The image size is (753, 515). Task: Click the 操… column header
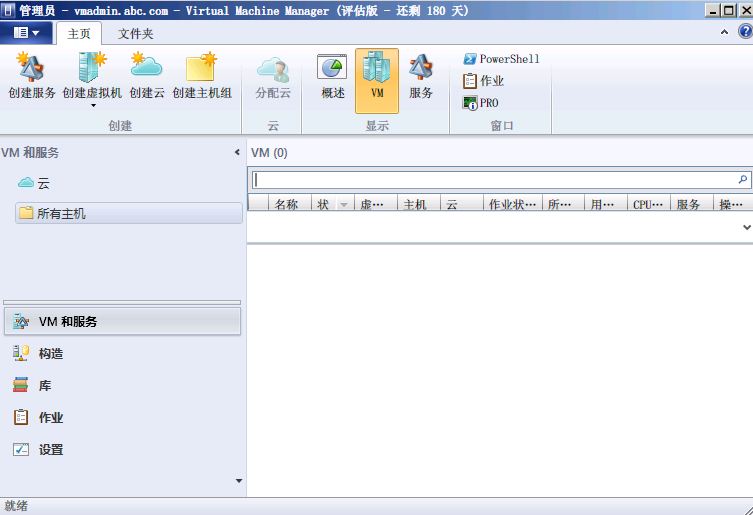733,204
